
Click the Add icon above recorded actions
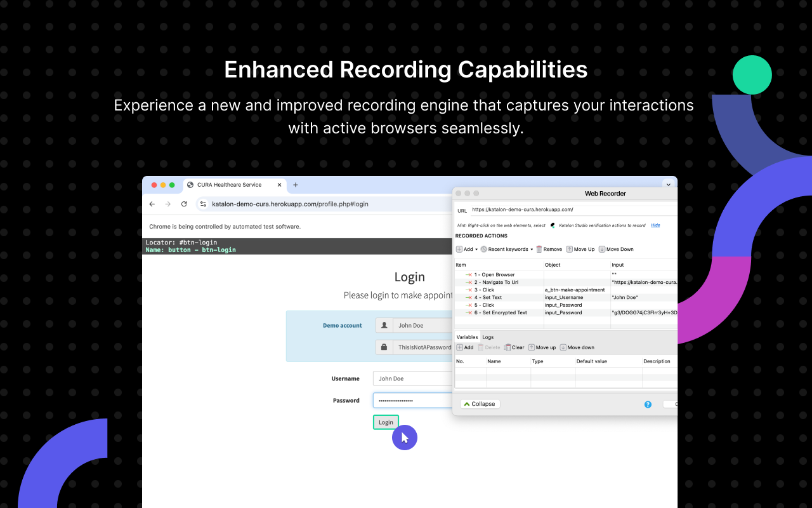pyautogui.click(x=459, y=249)
